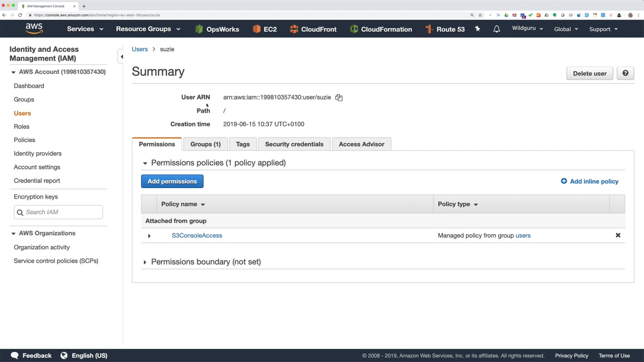Open the Security credentials tab
644x362 pixels.
[294, 144]
